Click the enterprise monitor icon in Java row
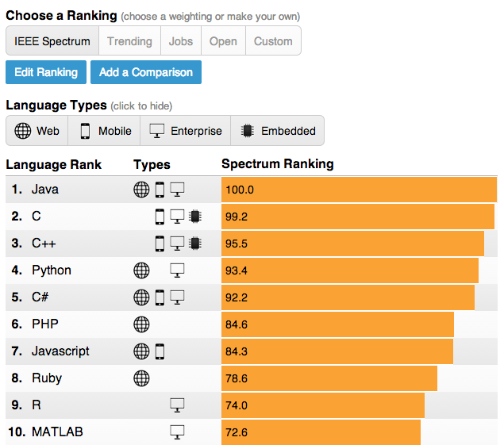 coord(177,190)
